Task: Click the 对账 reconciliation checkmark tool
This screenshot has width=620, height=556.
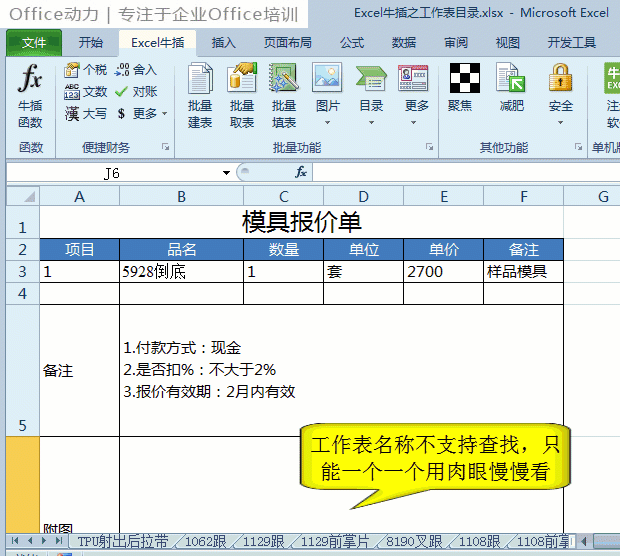Action: tap(136, 92)
